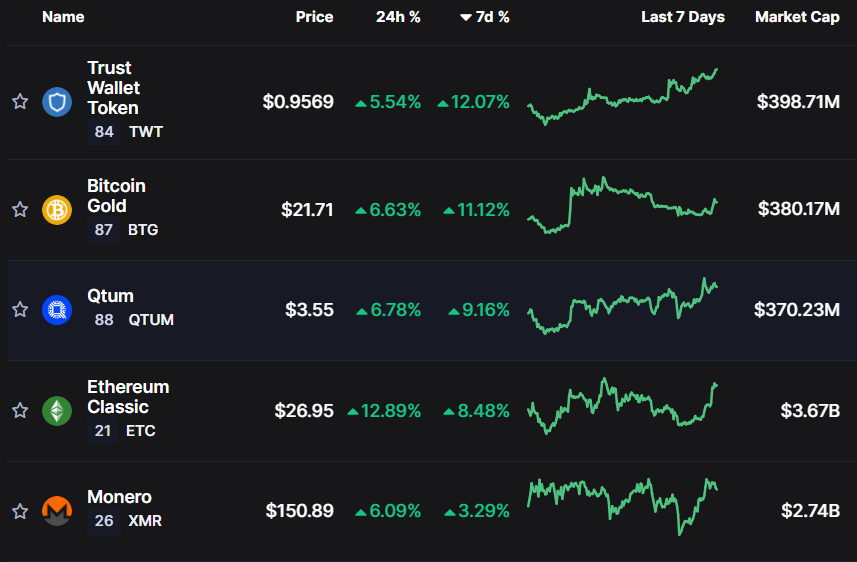Click the Monero logo icon
The image size is (857, 562).
point(57,511)
